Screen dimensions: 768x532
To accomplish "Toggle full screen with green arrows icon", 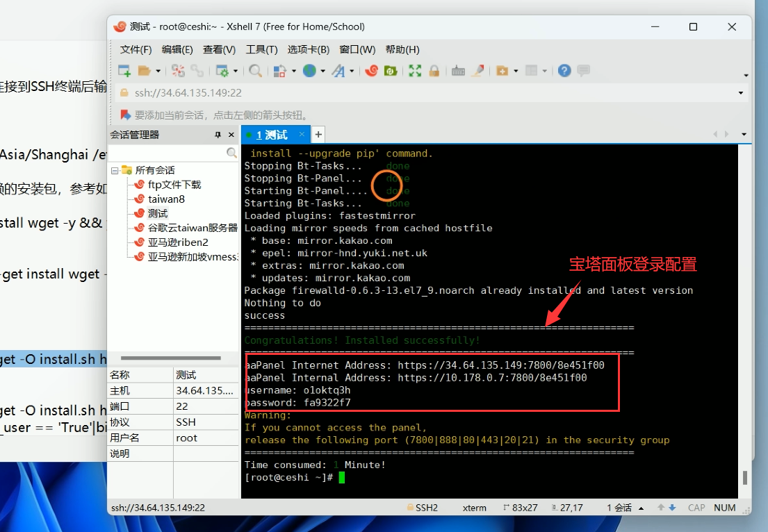I will [416, 71].
